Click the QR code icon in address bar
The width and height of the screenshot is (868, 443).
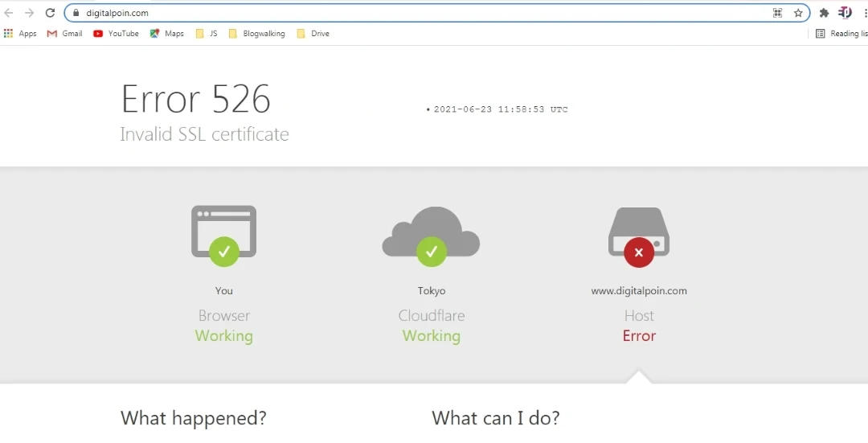tap(778, 13)
